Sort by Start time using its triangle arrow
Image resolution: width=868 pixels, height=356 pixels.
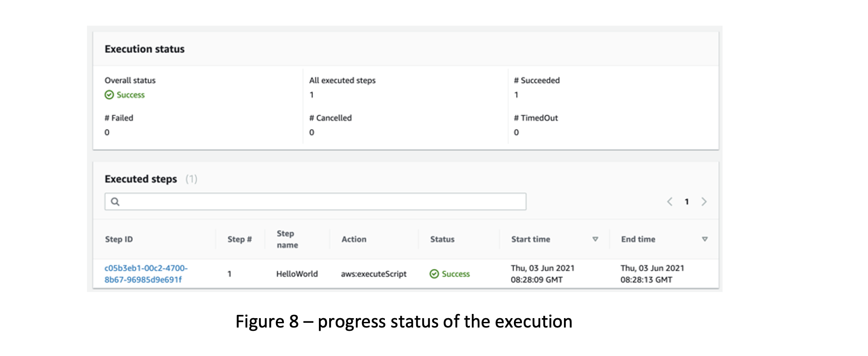point(595,239)
